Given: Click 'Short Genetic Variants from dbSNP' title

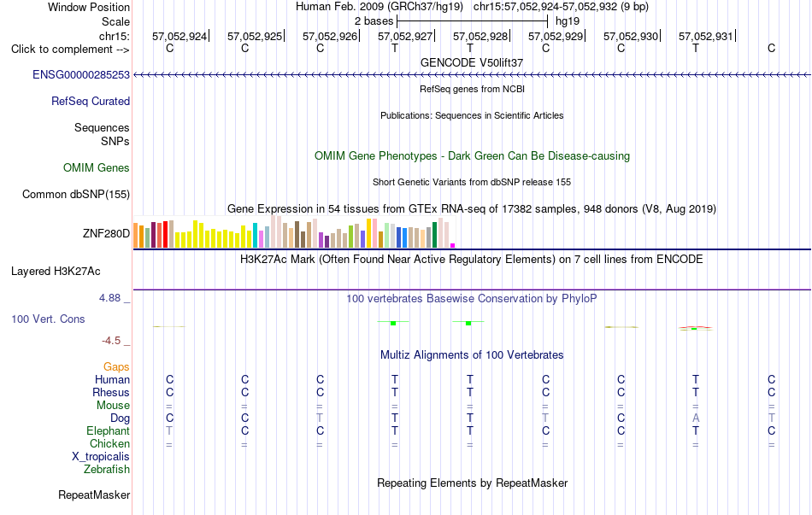Looking at the screenshot, I should click(x=472, y=182).
